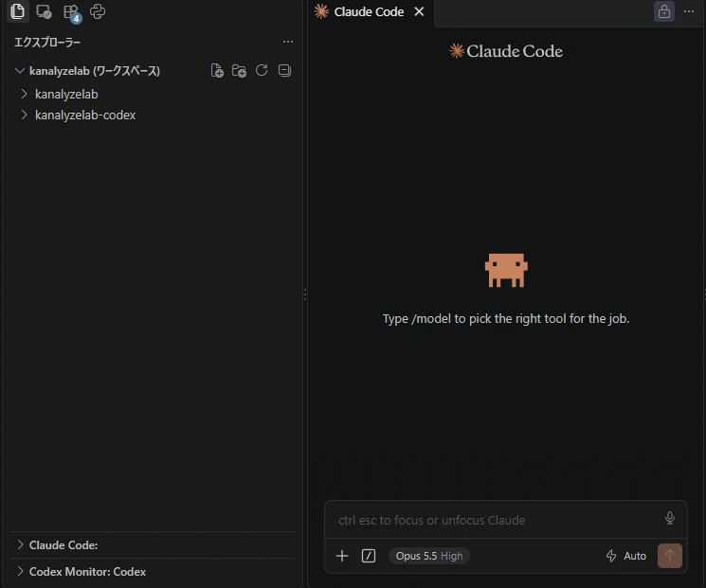Open editor more actions ellipsis
706x588 pixels.
coord(689,11)
